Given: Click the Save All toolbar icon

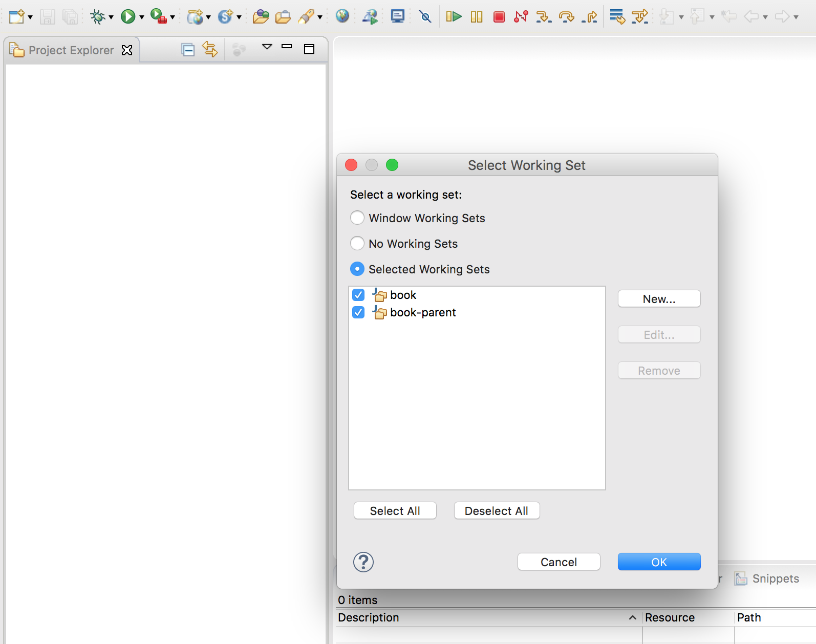Looking at the screenshot, I should tap(70, 17).
